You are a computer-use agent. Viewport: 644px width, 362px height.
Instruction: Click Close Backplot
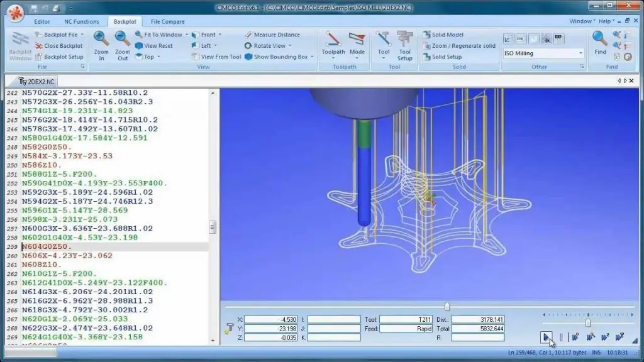[58, 46]
